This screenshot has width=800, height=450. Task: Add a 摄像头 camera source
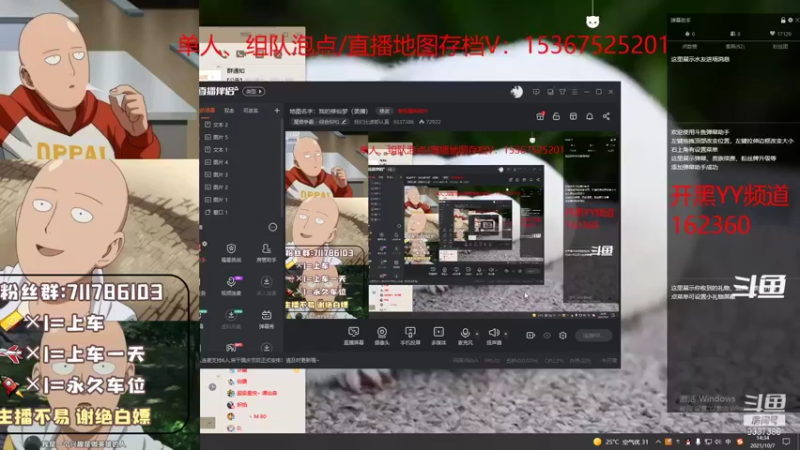click(x=382, y=336)
